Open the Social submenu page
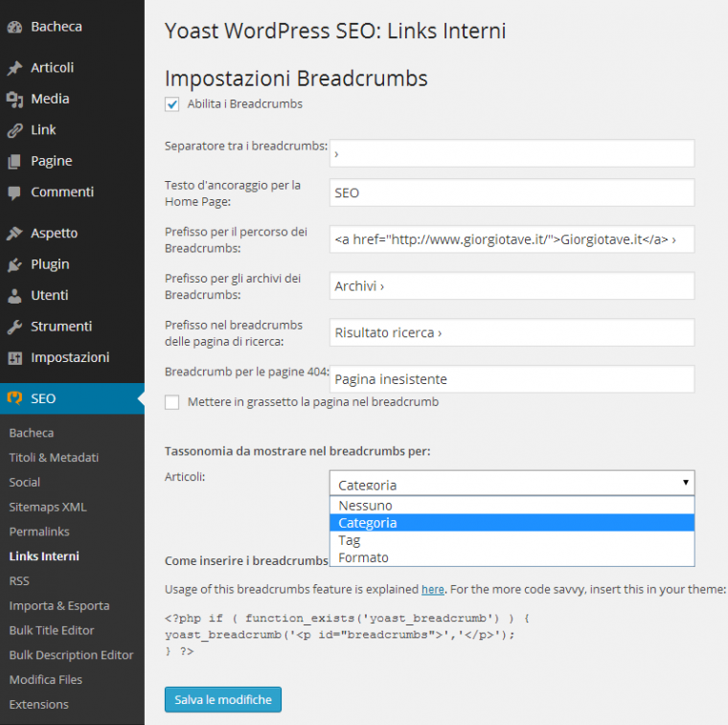 (x=25, y=483)
